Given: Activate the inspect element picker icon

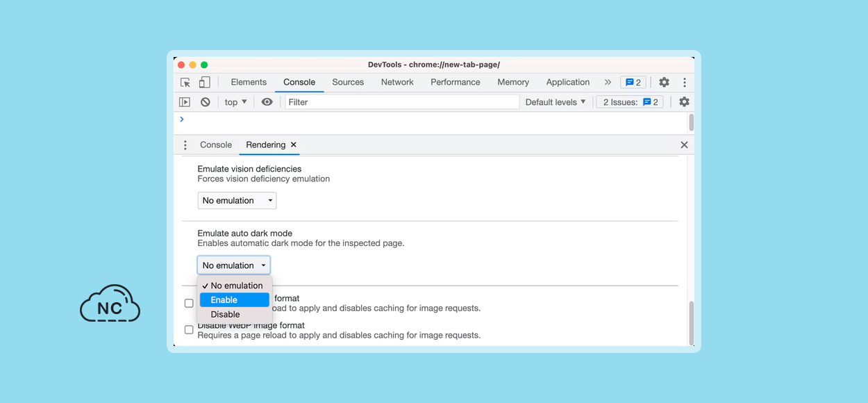Looking at the screenshot, I should 185,82.
